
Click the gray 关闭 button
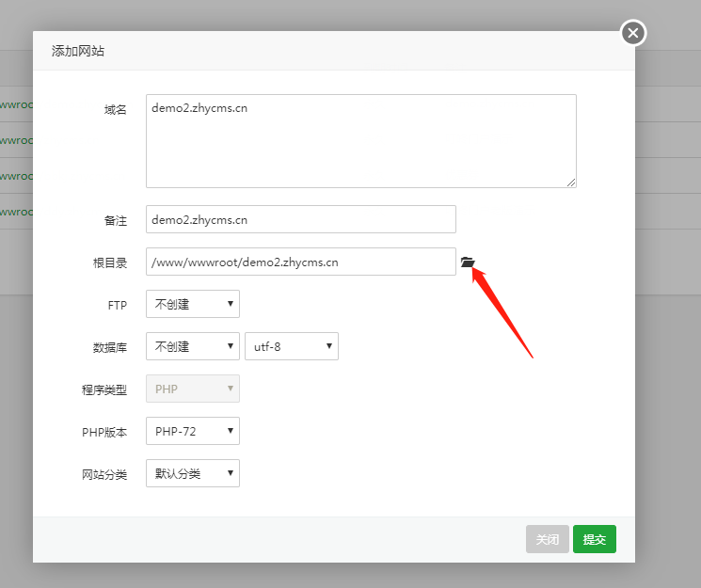coord(547,540)
